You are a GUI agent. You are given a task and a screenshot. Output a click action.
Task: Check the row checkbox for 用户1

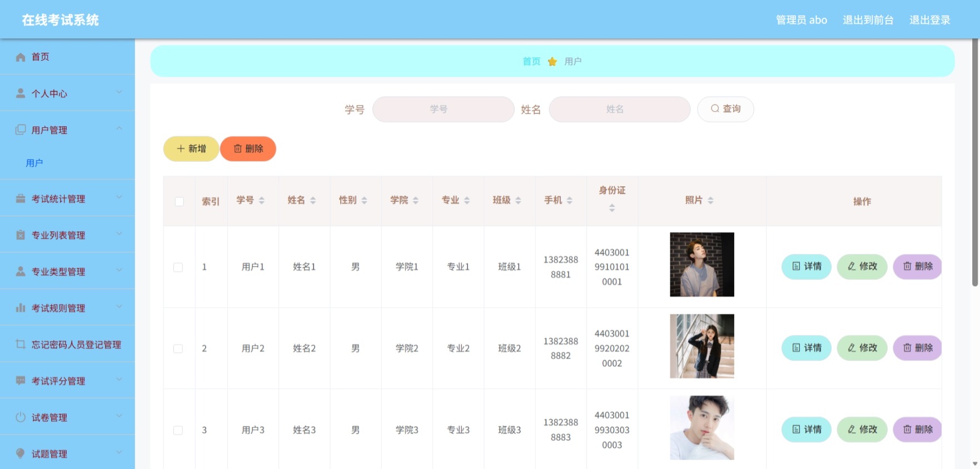178,267
